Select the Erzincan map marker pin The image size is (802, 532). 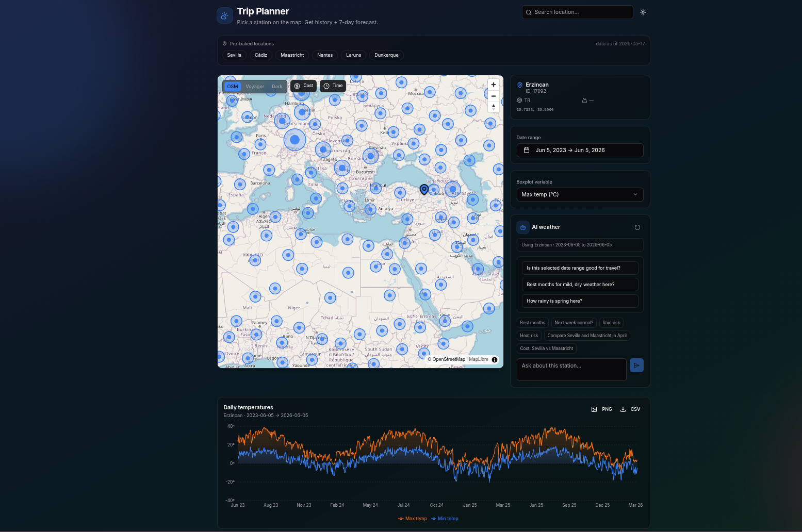[424, 189]
